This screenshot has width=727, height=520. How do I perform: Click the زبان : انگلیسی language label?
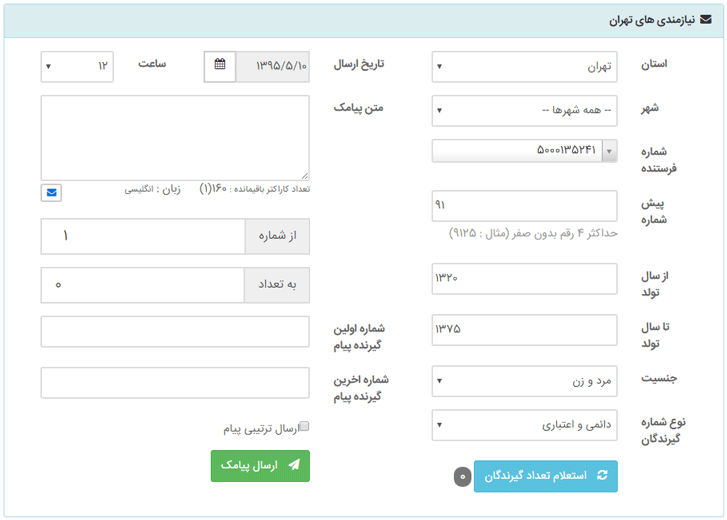pyautogui.click(x=153, y=190)
